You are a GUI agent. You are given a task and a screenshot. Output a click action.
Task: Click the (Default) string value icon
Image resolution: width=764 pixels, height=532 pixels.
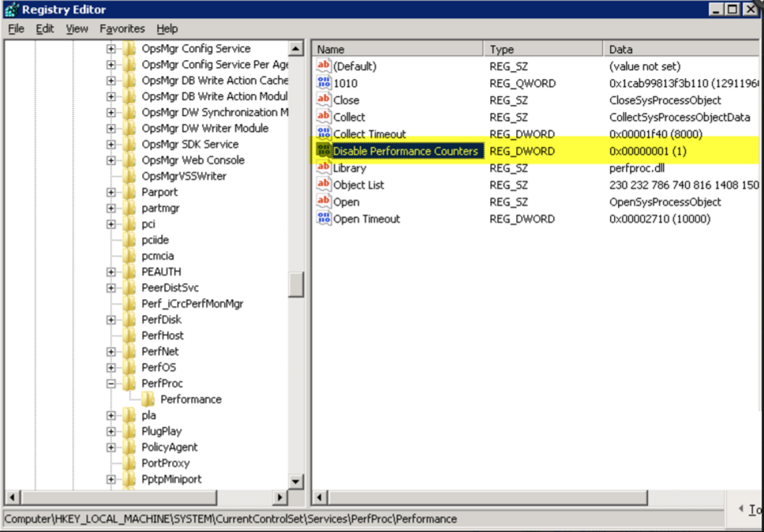[x=324, y=66]
